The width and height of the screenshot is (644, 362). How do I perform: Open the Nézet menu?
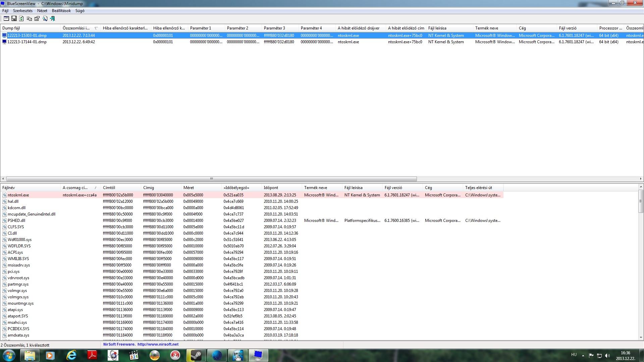tap(42, 11)
